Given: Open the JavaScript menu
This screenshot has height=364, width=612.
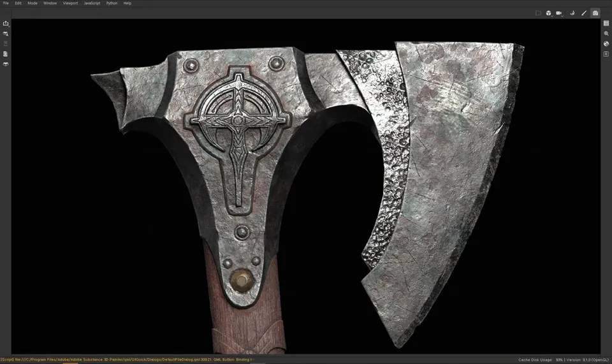Looking at the screenshot, I should (92, 3).
